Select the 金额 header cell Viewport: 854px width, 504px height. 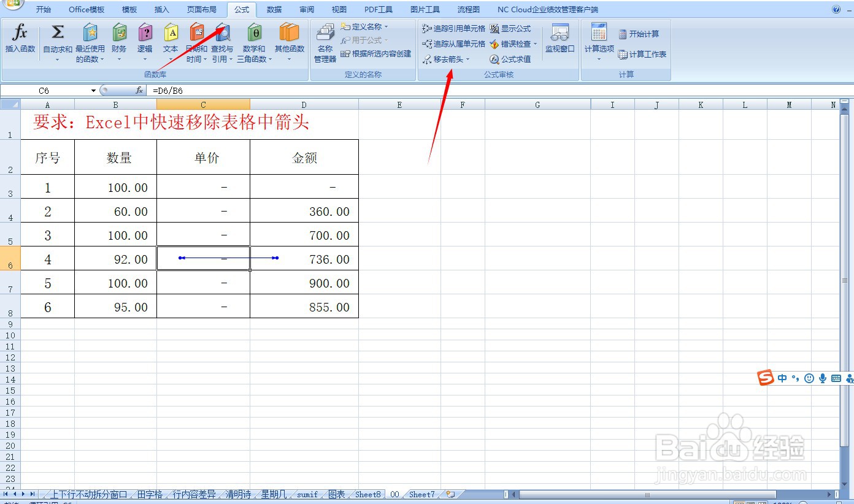pos(304,157)
